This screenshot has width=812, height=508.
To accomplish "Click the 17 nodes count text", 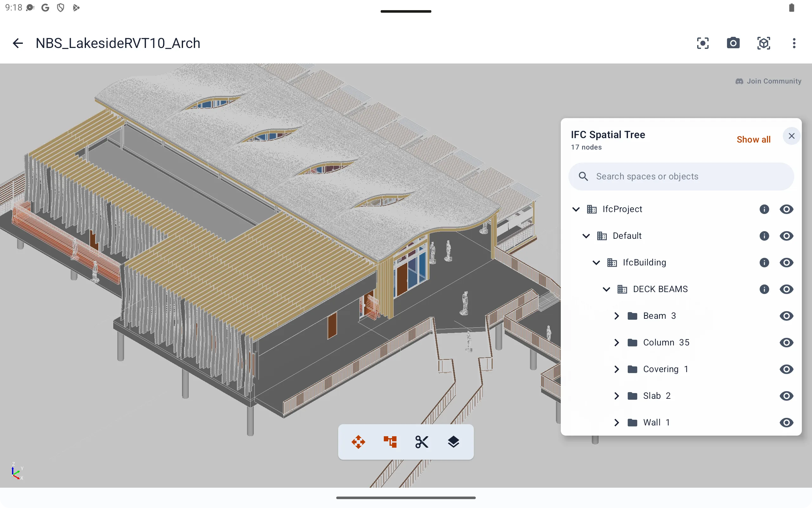I will pyautogui.click(x=586, y=147).
